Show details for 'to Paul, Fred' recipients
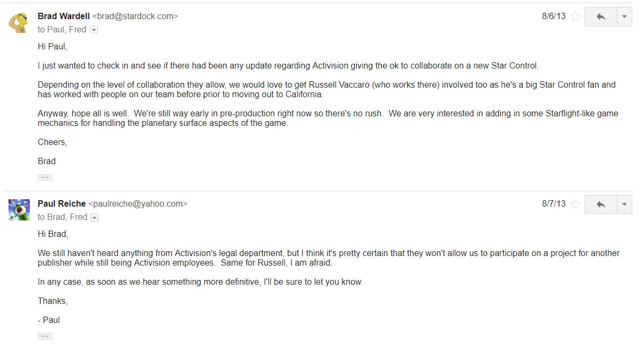 (x=94, y=30)
